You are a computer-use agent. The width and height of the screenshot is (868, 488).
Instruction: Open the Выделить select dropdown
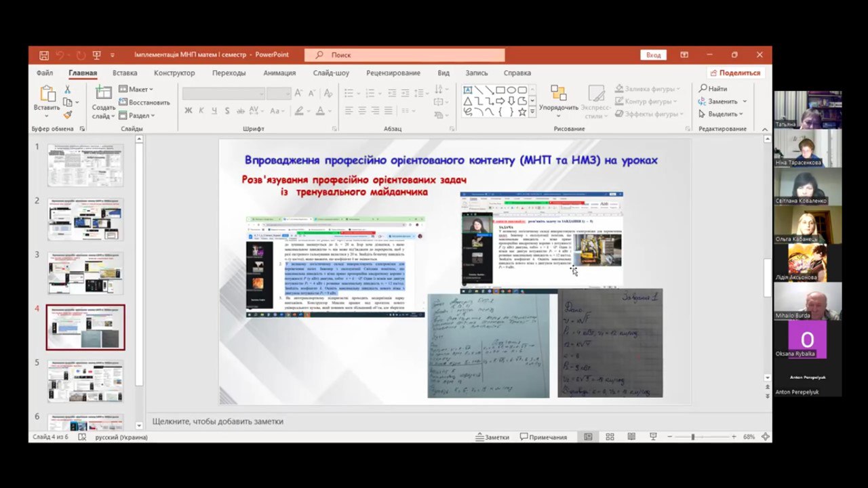(x=722, y=114)
